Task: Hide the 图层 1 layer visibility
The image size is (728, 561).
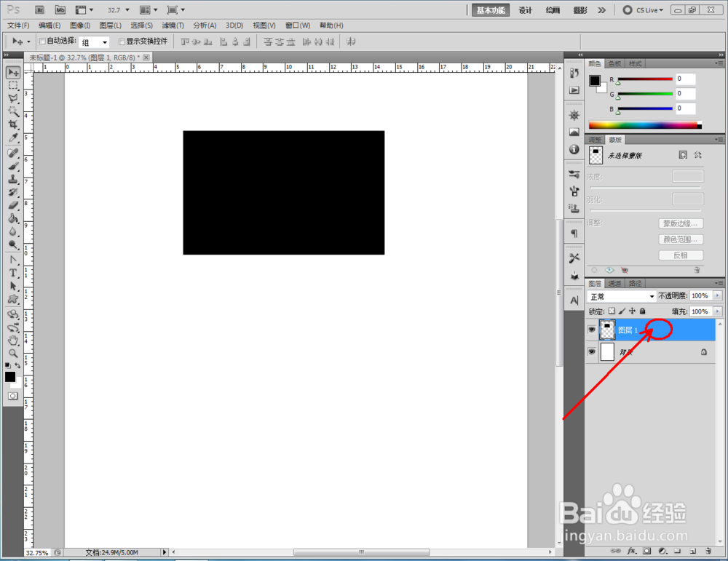Action: [x=591, y=330]
